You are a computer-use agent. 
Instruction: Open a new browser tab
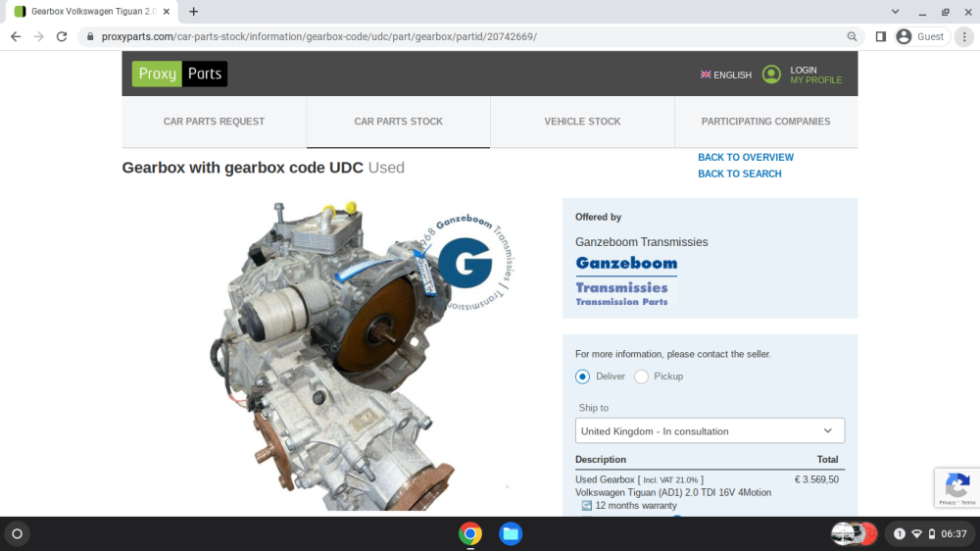(x=194, y=11)
